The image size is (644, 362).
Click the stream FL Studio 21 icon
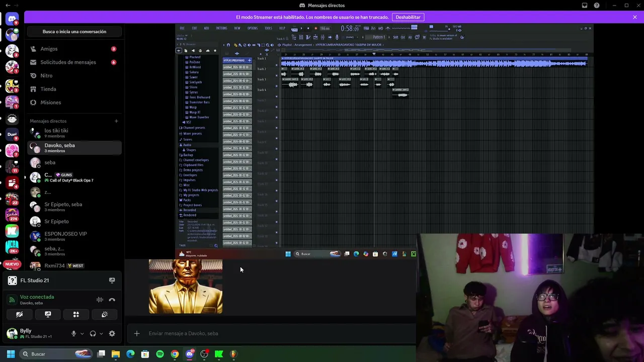(x=112, y=281)
